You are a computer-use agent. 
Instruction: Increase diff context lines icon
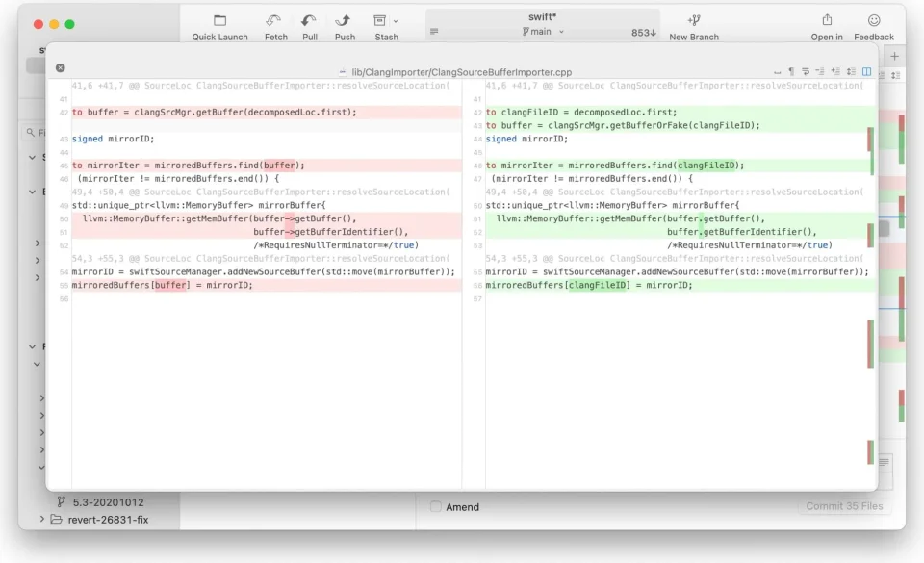(835, 72)
